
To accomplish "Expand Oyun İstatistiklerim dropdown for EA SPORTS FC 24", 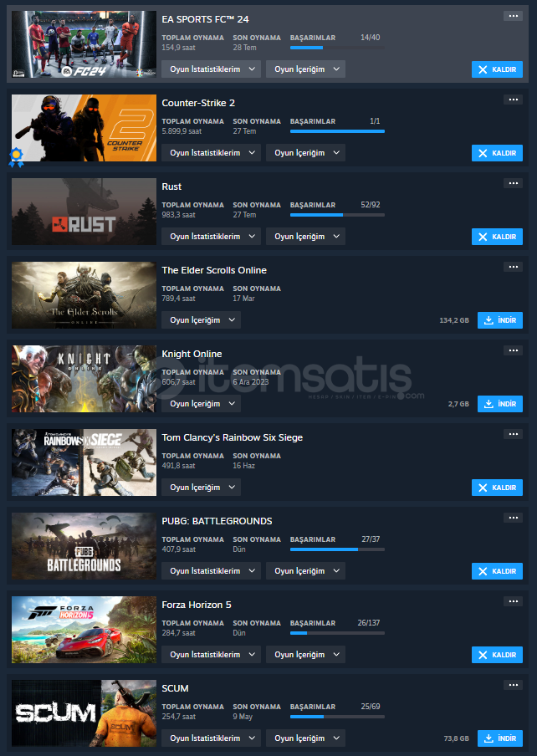I will pyautogui.click(x=211, y=69).
